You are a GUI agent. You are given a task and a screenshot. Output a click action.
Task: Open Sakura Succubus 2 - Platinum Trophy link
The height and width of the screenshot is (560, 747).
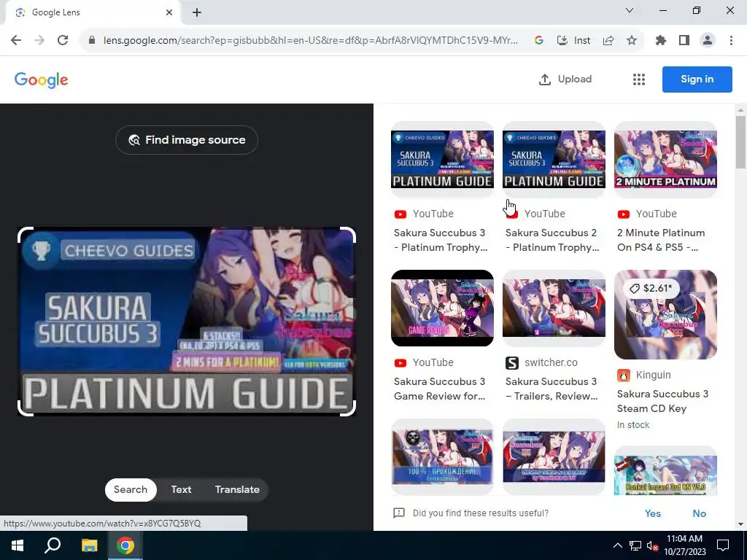(551, 240)
